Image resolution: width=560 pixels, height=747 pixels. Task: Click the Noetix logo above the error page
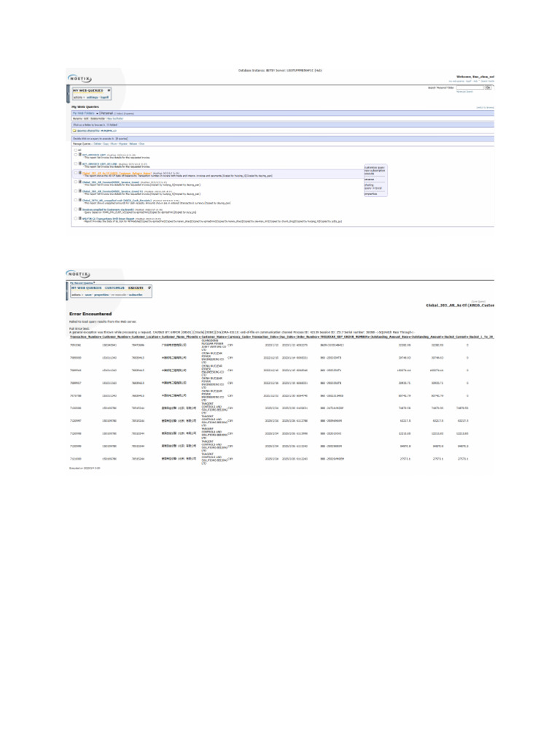[x=79, y=274]
